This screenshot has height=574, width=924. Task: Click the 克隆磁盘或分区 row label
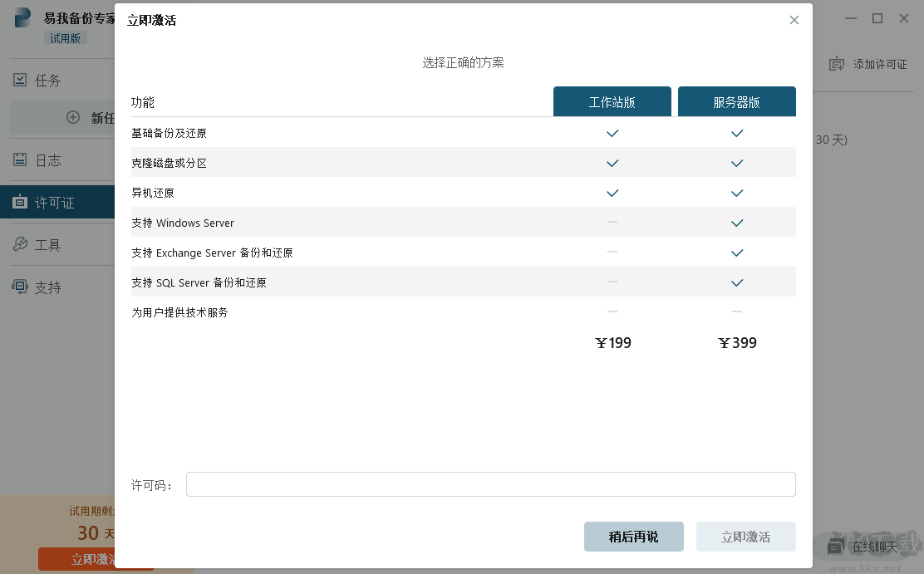(169, 164)
